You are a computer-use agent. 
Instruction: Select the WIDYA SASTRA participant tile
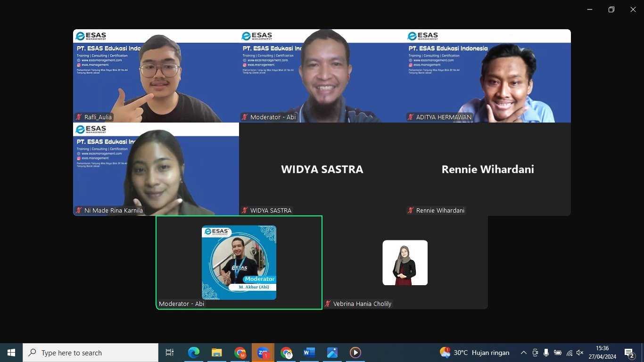click(322, 169)
